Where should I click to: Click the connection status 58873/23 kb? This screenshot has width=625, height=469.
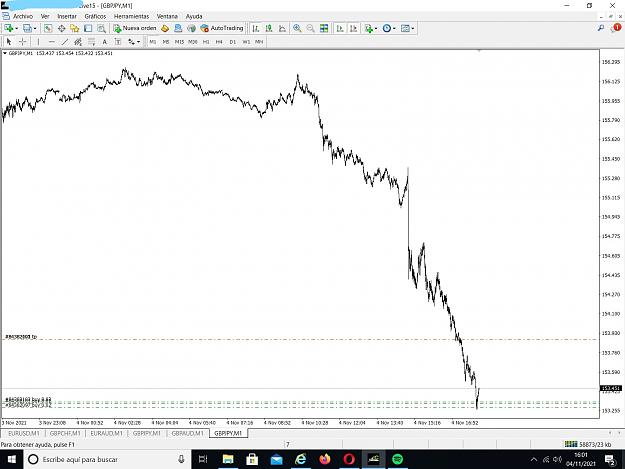[x=588, y=444]
